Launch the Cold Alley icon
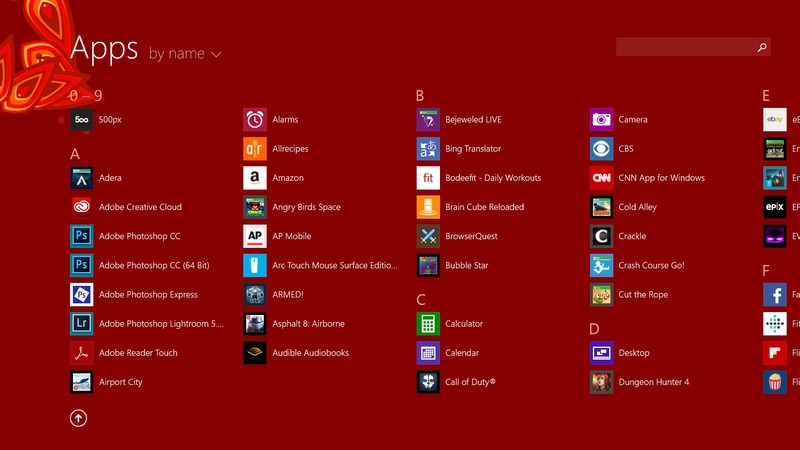Viewport: 800px width, 450px height. [602, 207]
